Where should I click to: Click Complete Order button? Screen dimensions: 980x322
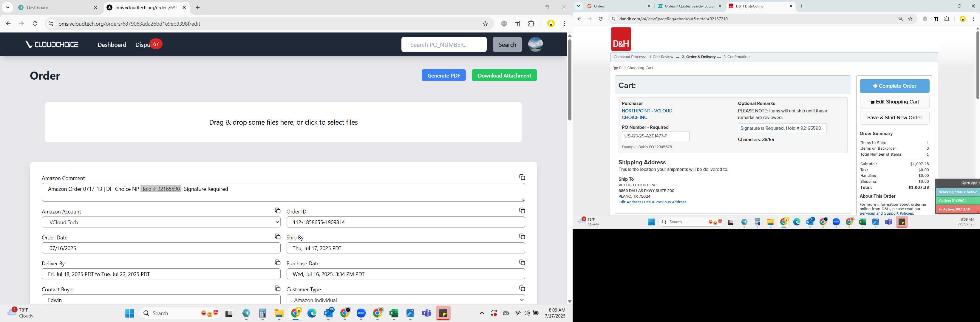pos(894,86)
